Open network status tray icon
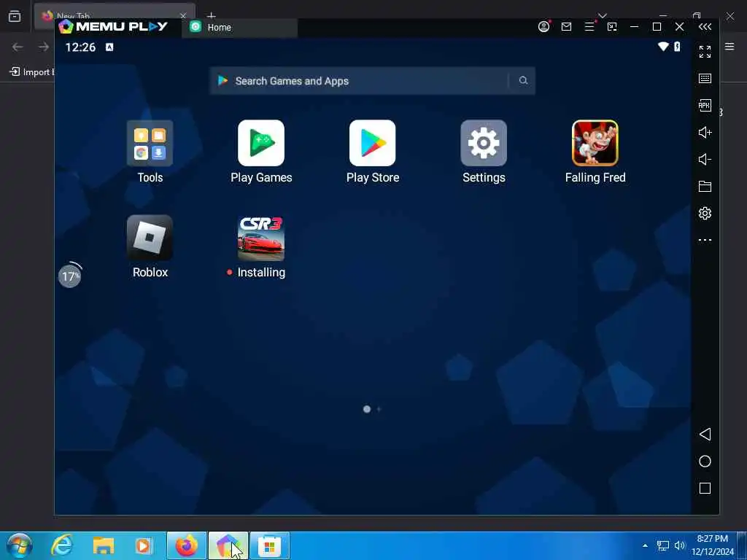The image size is (747, 560). [662, 545]
